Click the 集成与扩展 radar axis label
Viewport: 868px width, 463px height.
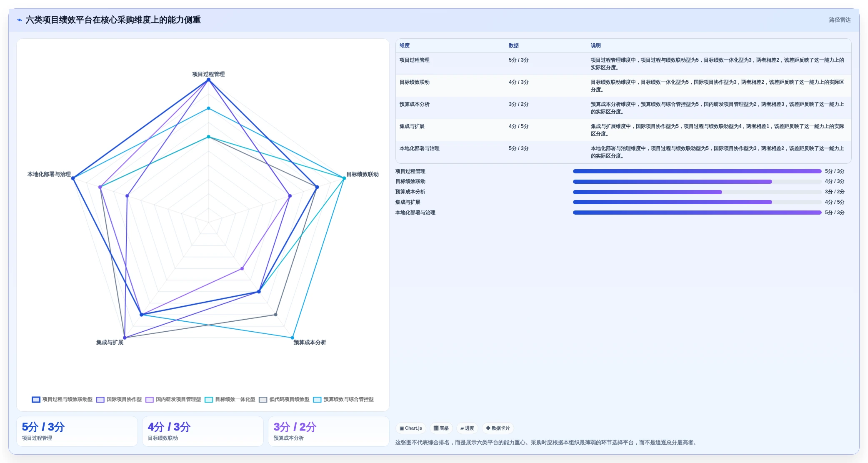click(x=110, y=343)
